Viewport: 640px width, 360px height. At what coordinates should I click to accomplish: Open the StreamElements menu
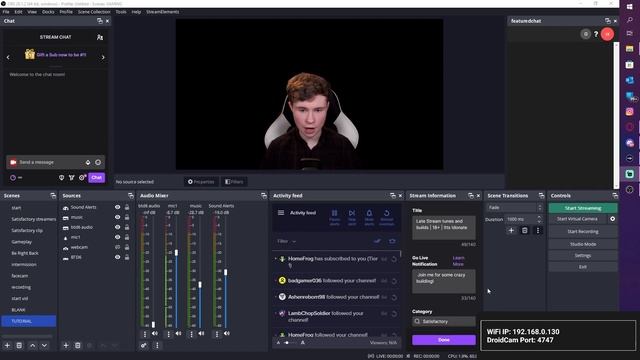pyautogui.click(x=162, y=12)
